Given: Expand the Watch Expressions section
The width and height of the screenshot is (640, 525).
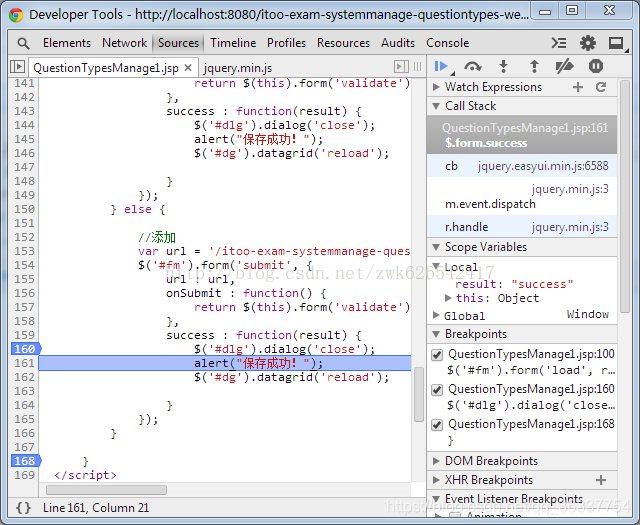Looking at the screenshot, I should coord(436,87).
